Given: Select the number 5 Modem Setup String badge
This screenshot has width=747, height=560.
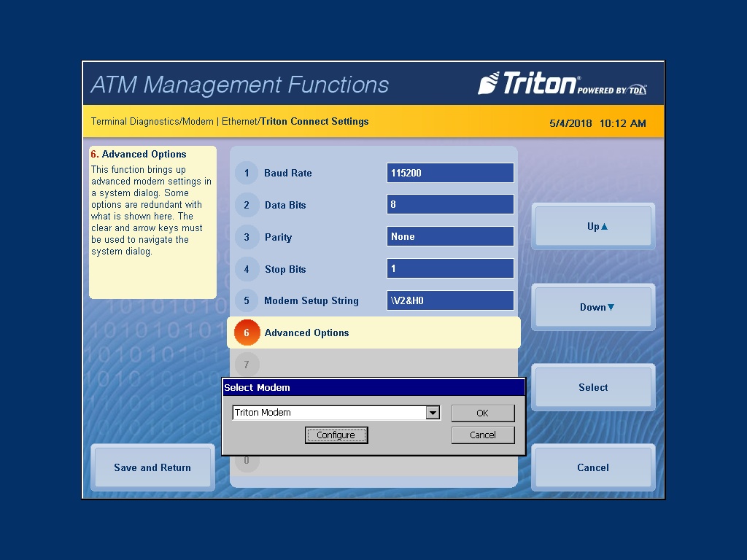Looking at the screenshot, I should [x=247, y=300].
